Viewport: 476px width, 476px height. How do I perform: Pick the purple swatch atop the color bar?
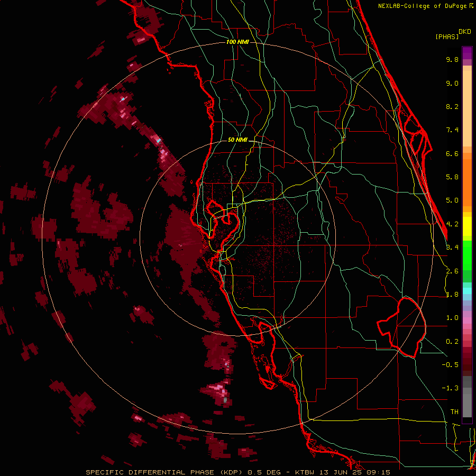coord(467,53)
